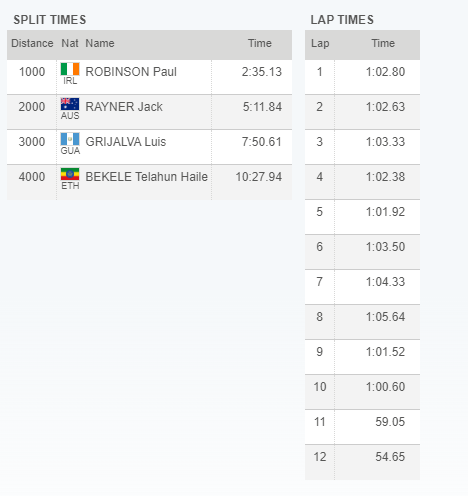Click lap 12 time 54.65
Viewport: 468px width, 496px height.
pos(390,457)
